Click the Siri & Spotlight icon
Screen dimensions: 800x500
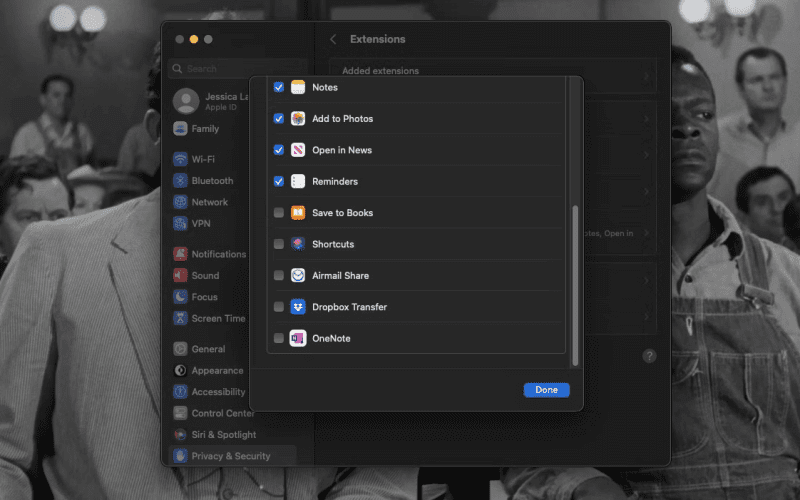pos(180,435)
